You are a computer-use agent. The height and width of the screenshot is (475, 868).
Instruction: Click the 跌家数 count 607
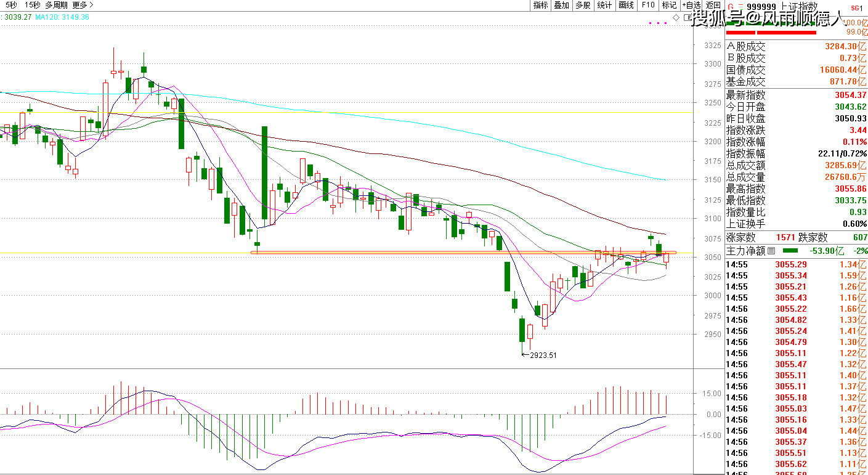[859, 238]
